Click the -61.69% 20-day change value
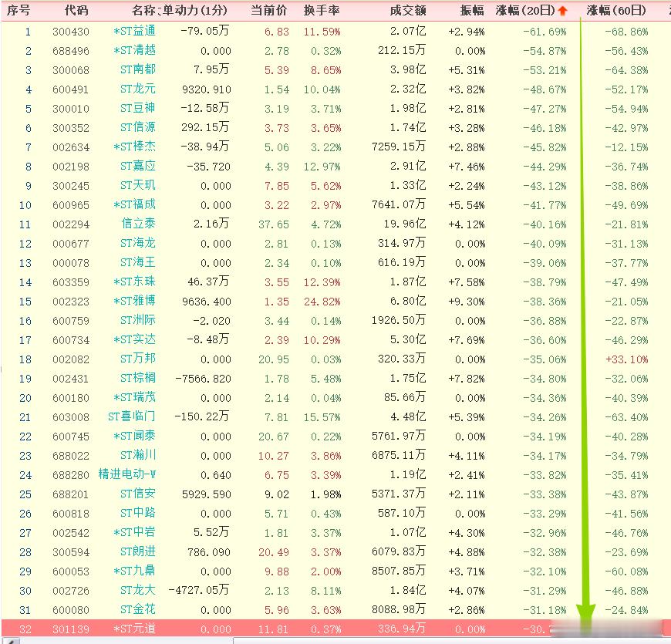This screenshot has width=671, height=644. click(x=545, y=32)
